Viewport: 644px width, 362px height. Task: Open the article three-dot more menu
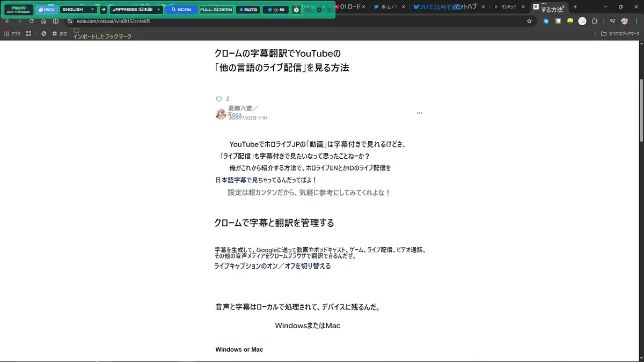click(x=419, y=113)
